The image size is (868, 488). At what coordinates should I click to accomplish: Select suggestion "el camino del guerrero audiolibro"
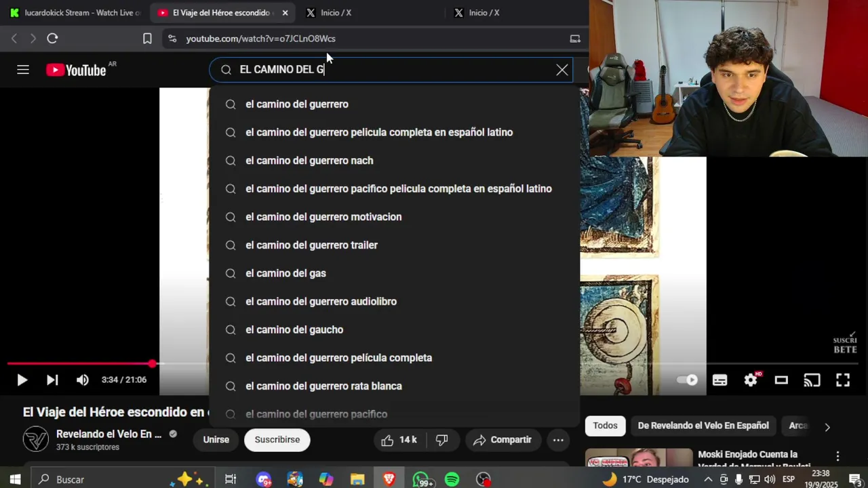[x=395, y=302]
